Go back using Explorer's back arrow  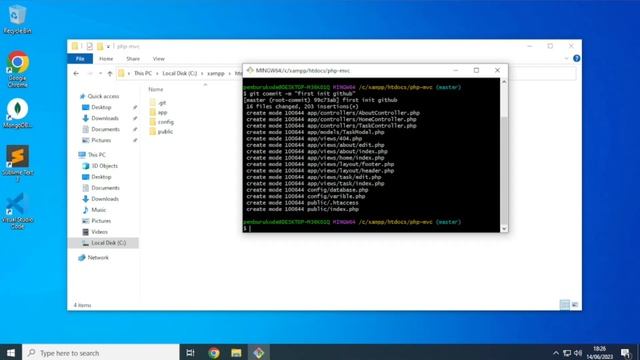76,73
